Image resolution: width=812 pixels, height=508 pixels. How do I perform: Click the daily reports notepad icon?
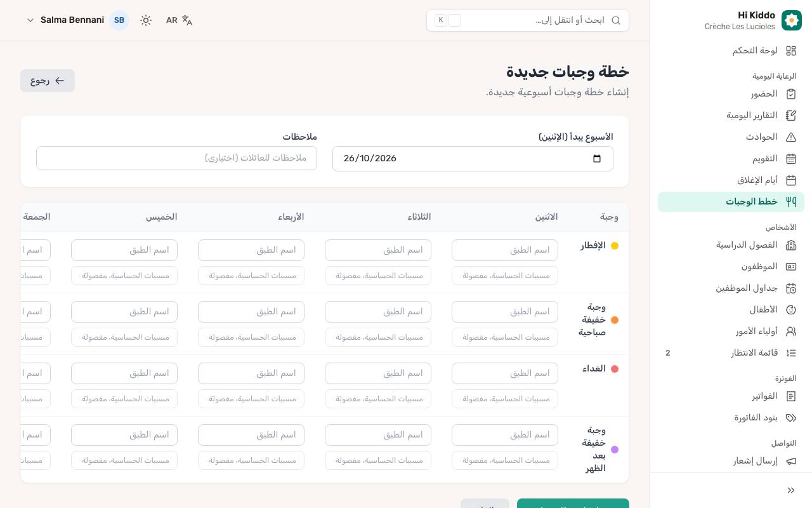(x=791, y=116)
